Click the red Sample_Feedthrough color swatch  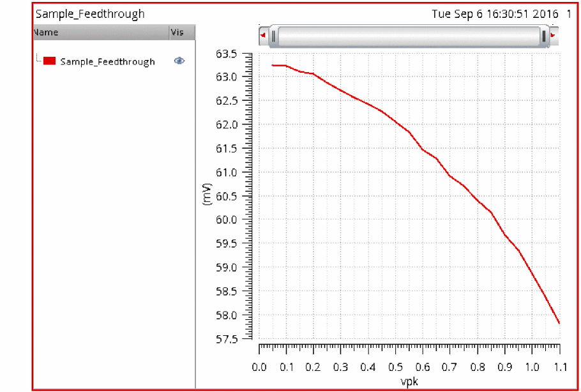(x=49, y=61)
